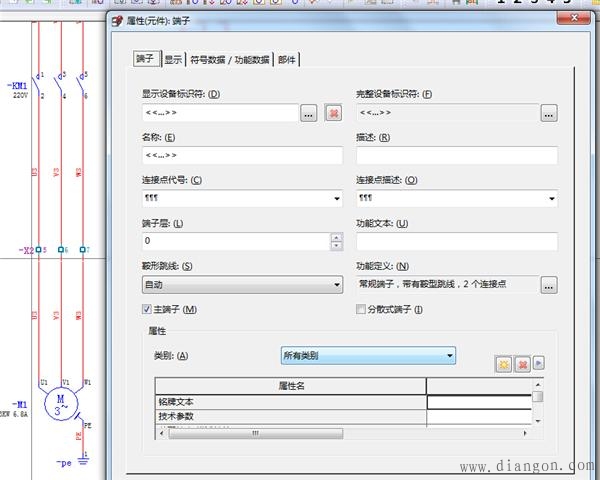Click the red delete property icon
This screenshot has width=600, height=480.
[x=522, y=364]
